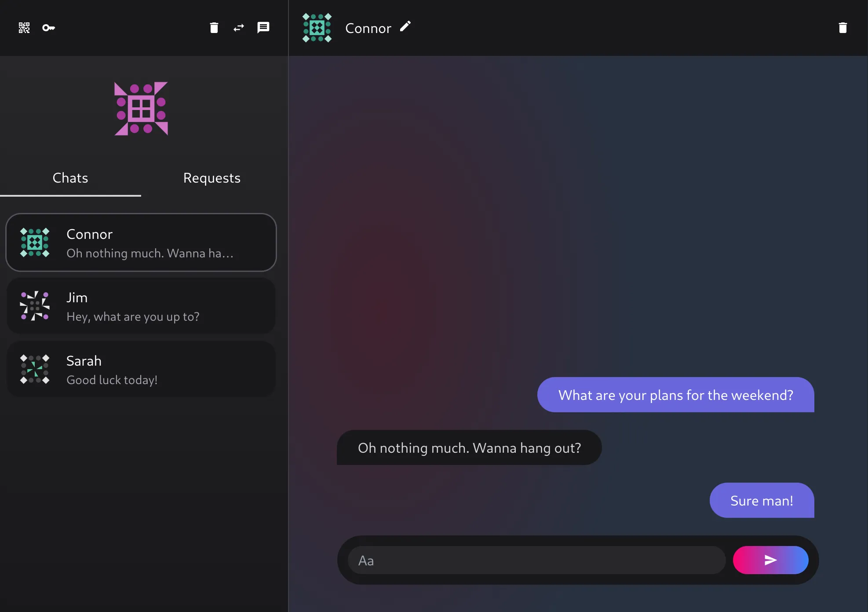Select the Chats tab
The height and width of the screenshot is (612, 868).
point(70,177)
